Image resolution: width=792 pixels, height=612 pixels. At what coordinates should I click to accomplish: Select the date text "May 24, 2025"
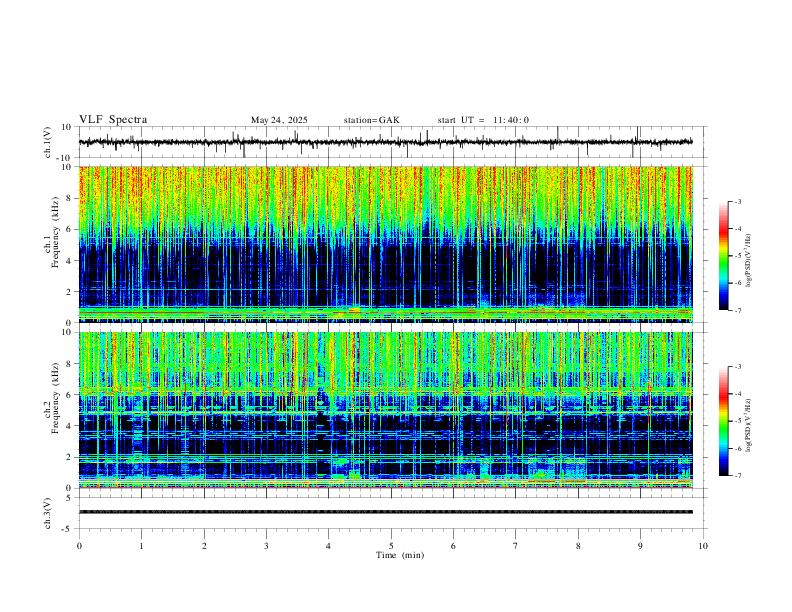[279, 120]
